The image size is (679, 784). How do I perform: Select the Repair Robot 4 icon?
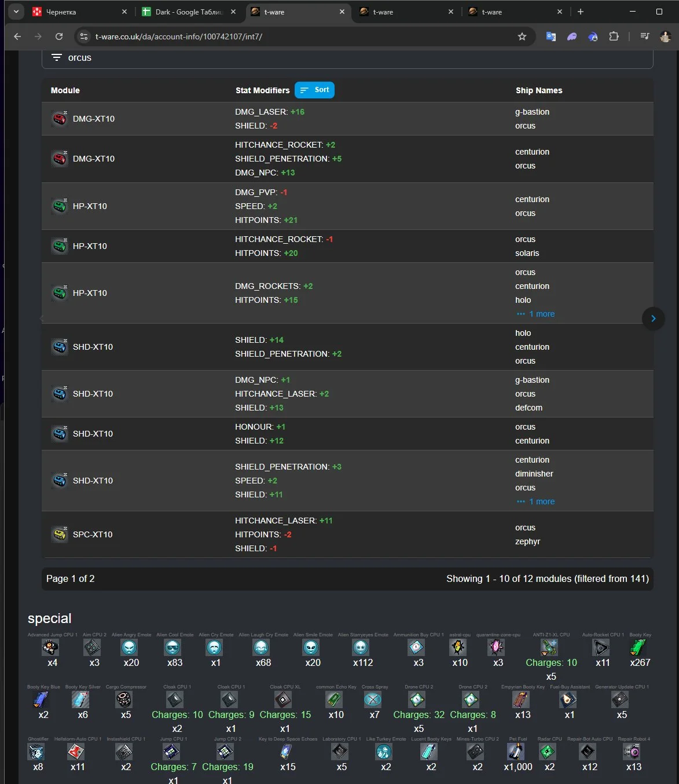tap(632, 752)
